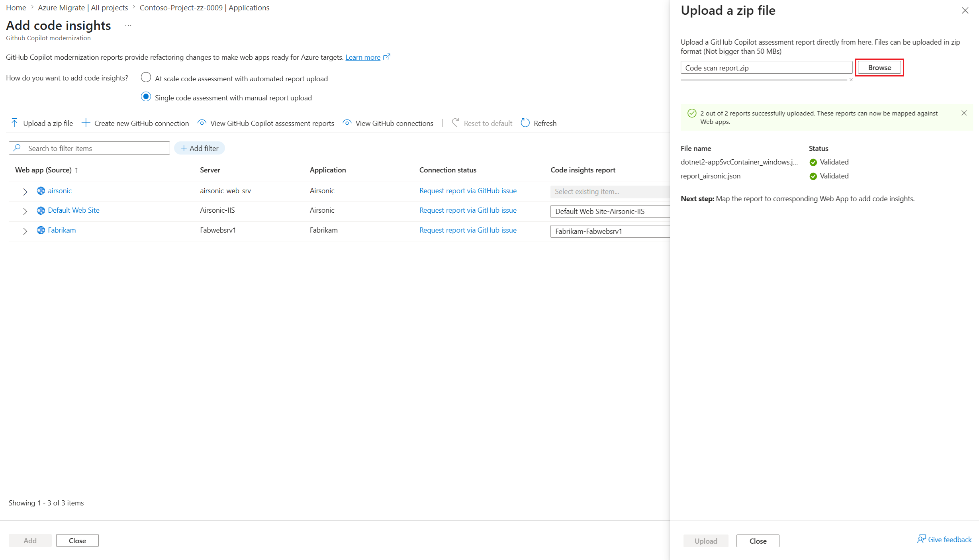Open the ellipsis menu next to Add code insights

[x=128, y=25]
